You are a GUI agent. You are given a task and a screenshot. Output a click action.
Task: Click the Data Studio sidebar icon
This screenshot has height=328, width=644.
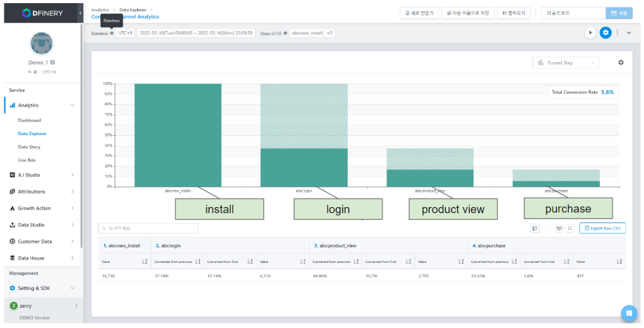click(x=12, y=225)
